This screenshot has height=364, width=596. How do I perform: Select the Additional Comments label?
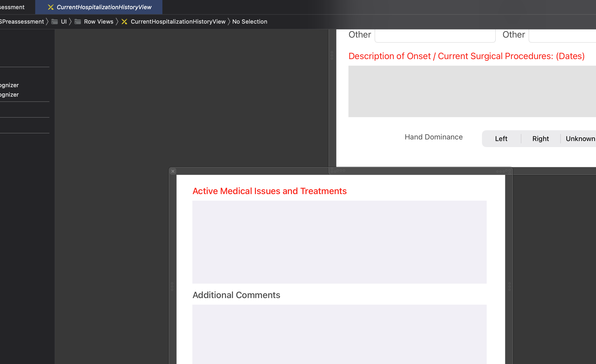[x=236, y=295]
